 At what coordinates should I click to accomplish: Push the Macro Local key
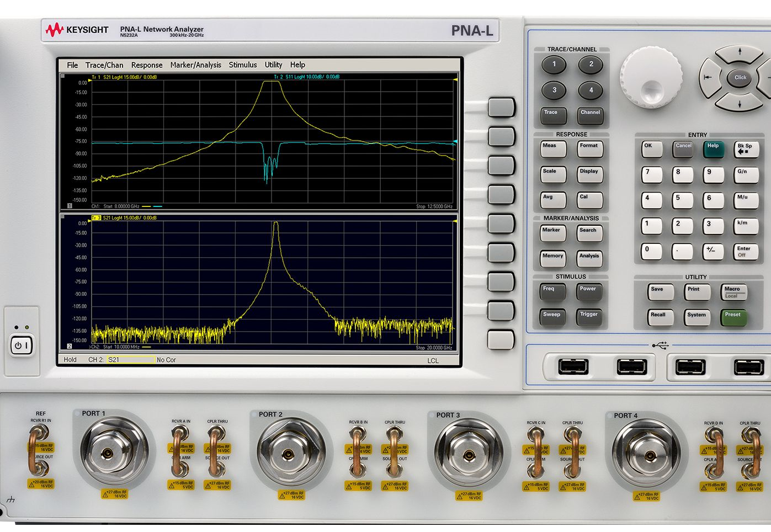735,292
